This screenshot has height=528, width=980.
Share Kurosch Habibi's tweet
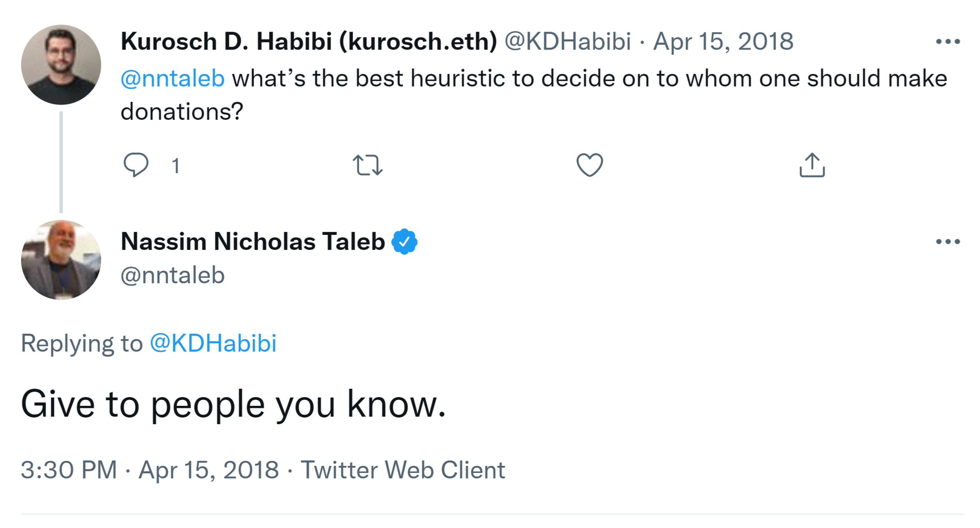(812, 165)
